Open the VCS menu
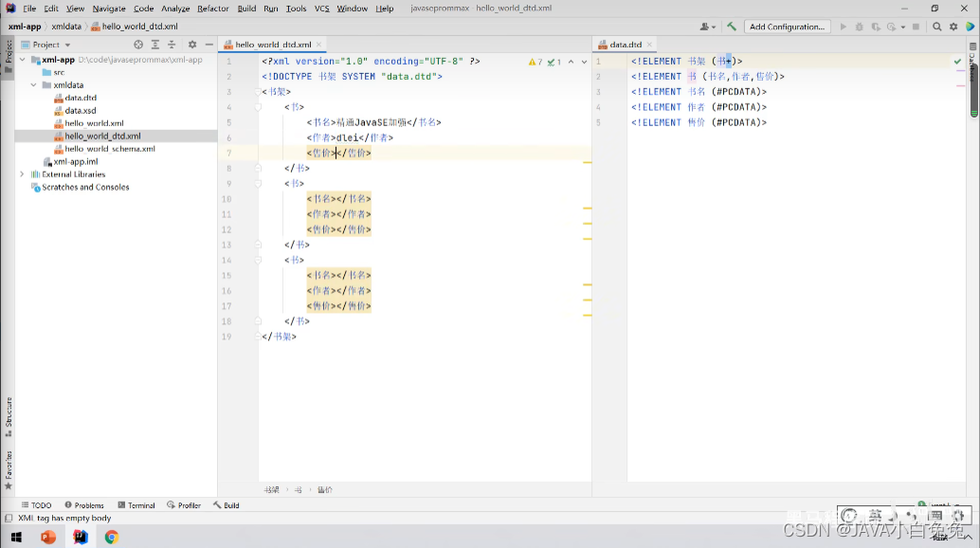 [322, 9]
